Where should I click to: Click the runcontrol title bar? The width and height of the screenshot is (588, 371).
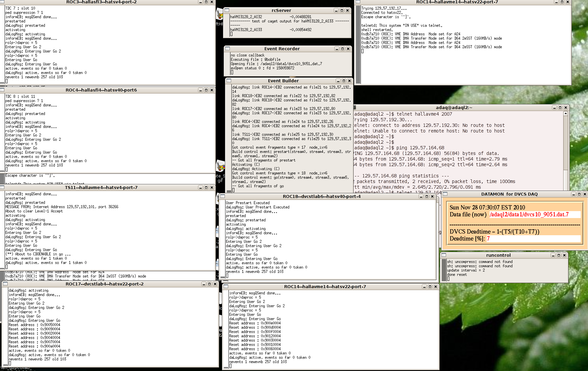click(x=498, y=255)
